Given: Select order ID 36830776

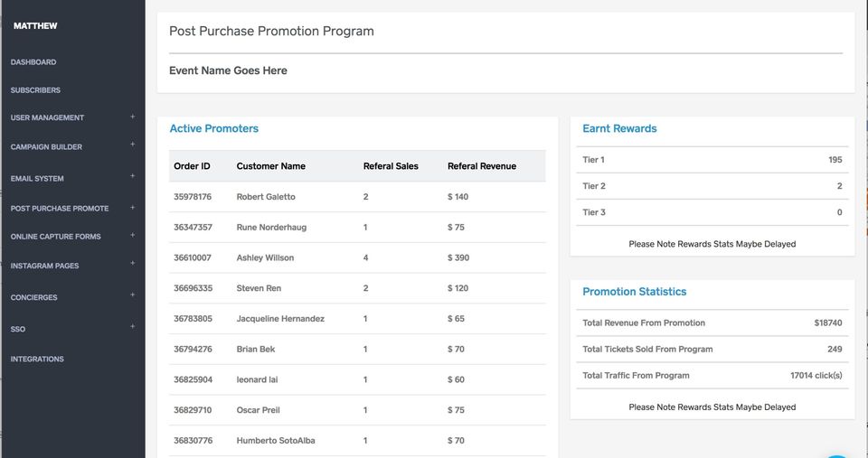Looking at the screenshot, I should pos(193,440).
